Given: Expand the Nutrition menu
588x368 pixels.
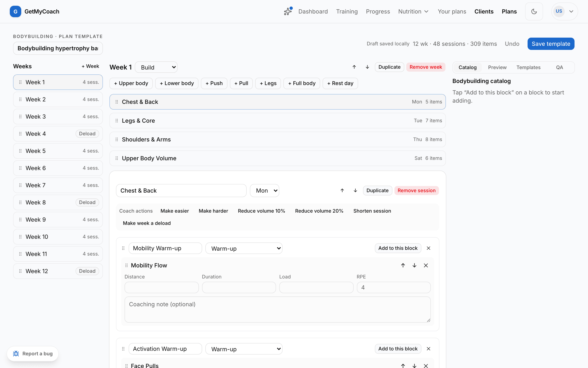Looking at the screenshot, I should click(413, 11).
